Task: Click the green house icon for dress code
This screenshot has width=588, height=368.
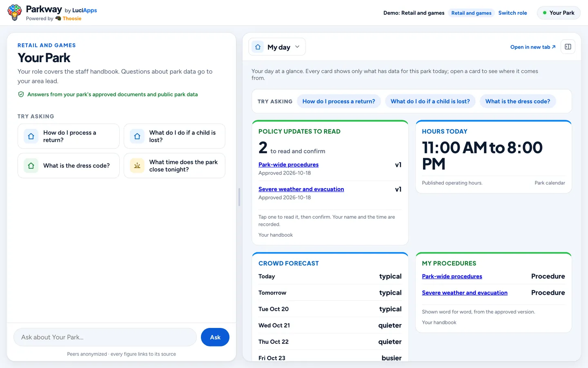Action: click(x=31, y=166)
